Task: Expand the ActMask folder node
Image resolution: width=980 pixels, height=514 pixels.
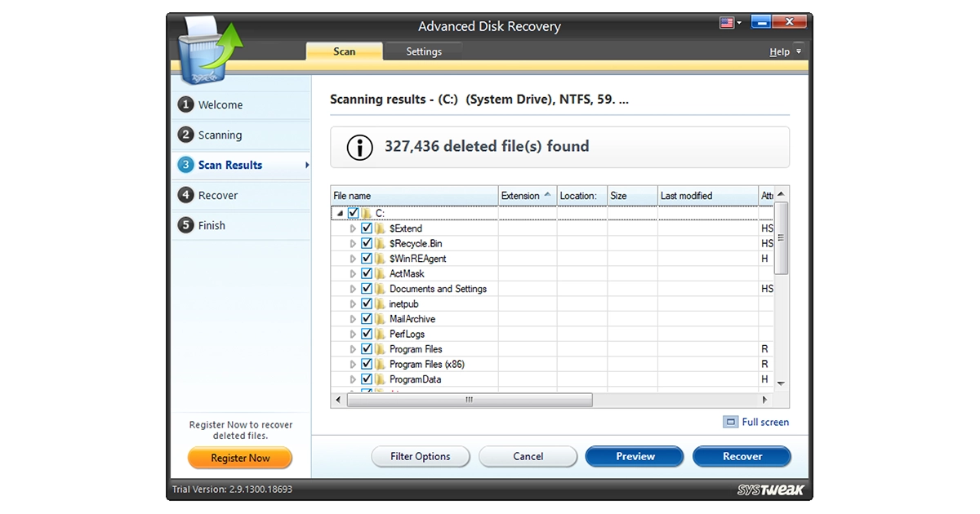Action: click(354, 273)
